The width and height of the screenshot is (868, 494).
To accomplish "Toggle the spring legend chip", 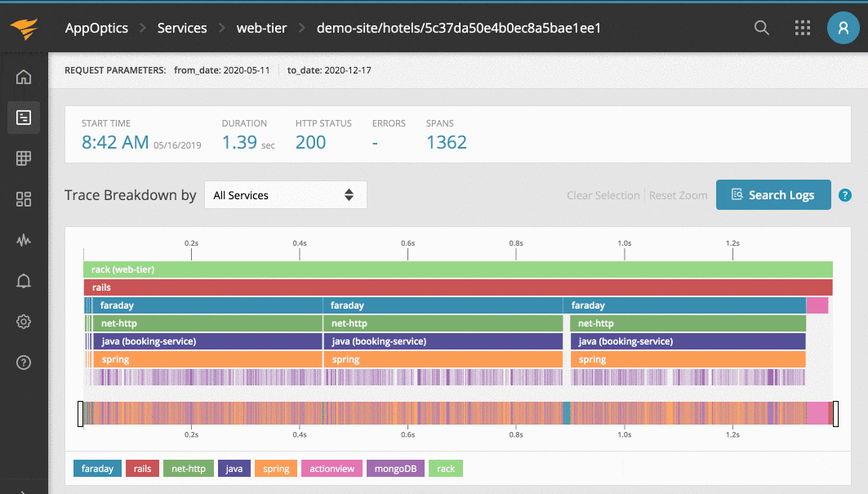I will [x=276, y=469].
